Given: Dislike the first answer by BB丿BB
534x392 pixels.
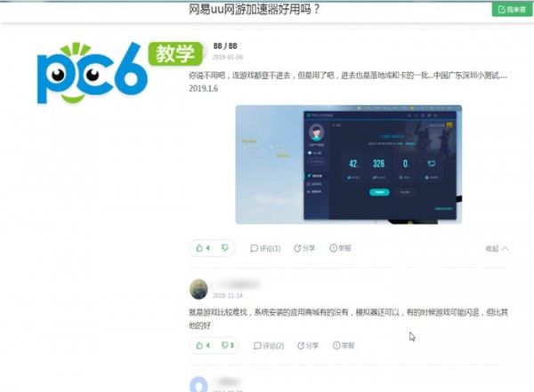Looking at the screenshot, I should [x=225, y=248].
